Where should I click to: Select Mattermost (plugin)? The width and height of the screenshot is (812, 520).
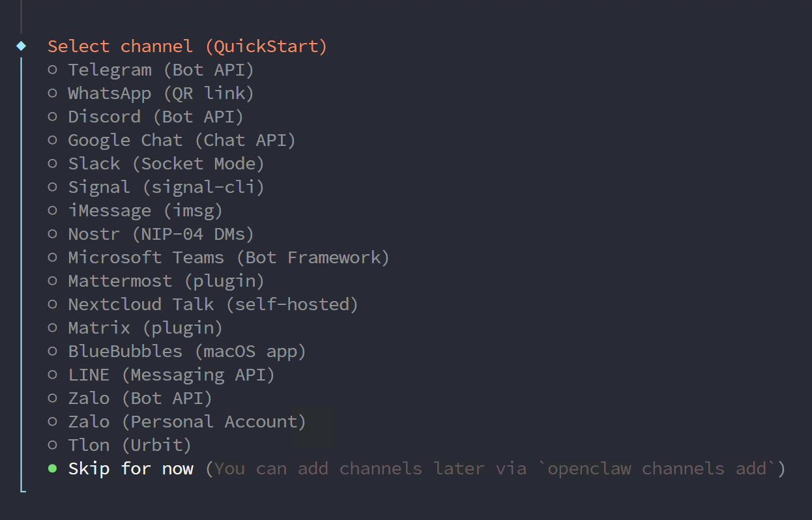[x=166, y=280]
